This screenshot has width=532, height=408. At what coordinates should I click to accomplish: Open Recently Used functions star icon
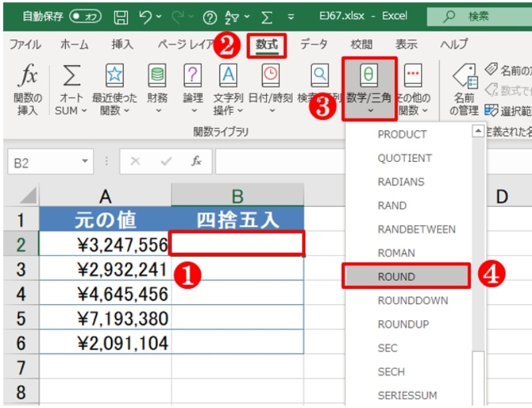(x=114, y=77)
